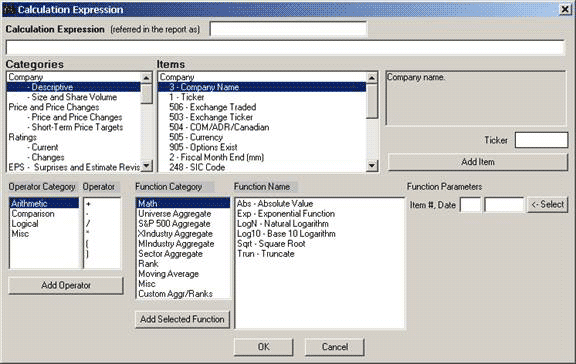This screenshot has width=576, height=364.
Task: Select Rank function category
Action: click(x=183, y=264)
